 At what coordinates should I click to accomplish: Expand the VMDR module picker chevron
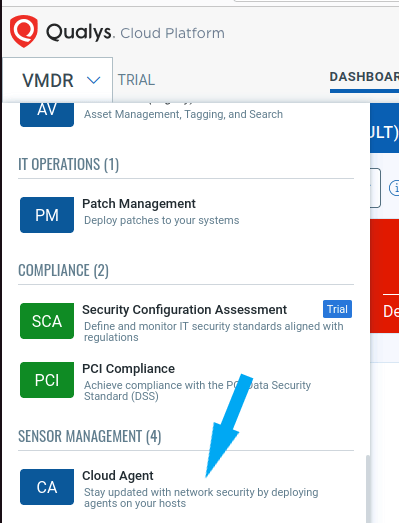pyautogui.click(x=93, y=80)
